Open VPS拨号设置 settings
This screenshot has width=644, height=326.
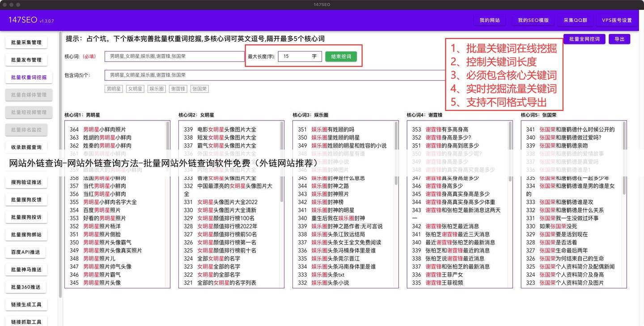click(x=617, y=20)
